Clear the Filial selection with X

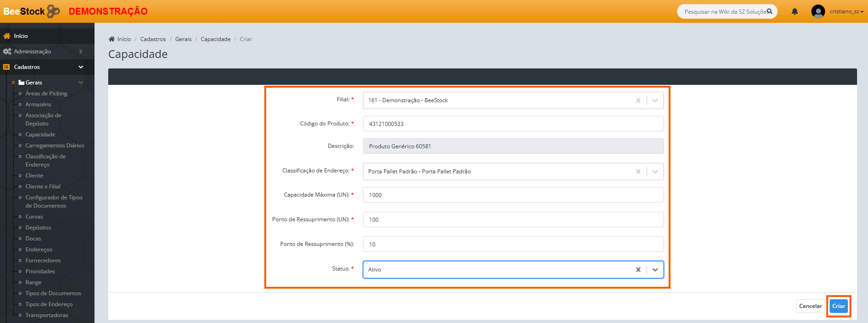pos(638,100)
